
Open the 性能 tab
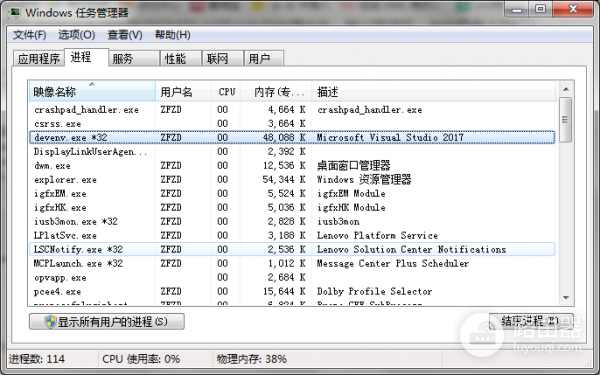pos(180,58)
